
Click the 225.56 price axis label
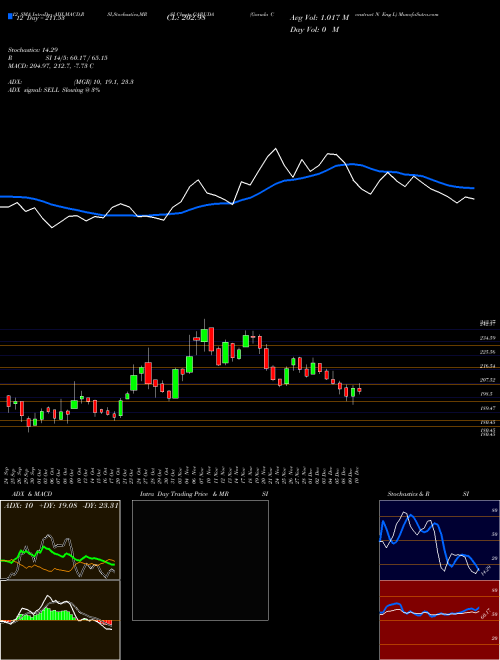pos(487,352)
